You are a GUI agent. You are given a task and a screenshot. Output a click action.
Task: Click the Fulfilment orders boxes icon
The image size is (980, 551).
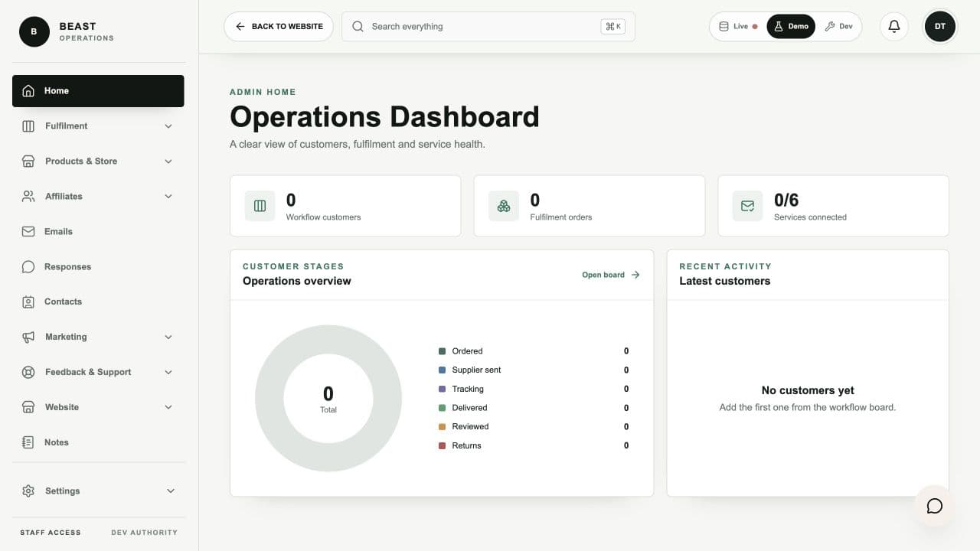click(504, 206)
